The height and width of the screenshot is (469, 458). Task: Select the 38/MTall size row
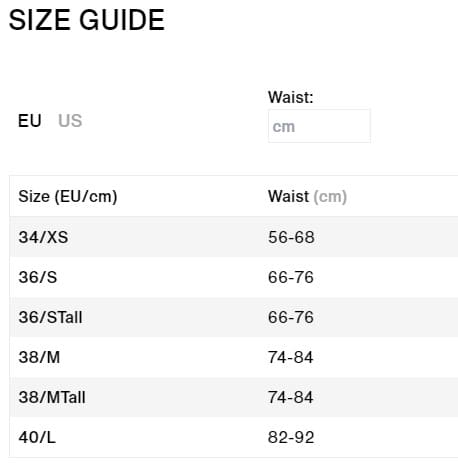tap(234, 397)
